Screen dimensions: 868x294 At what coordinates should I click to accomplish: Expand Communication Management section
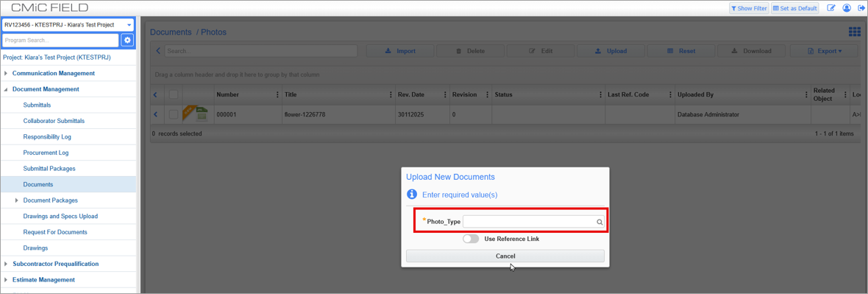[6, 73]
